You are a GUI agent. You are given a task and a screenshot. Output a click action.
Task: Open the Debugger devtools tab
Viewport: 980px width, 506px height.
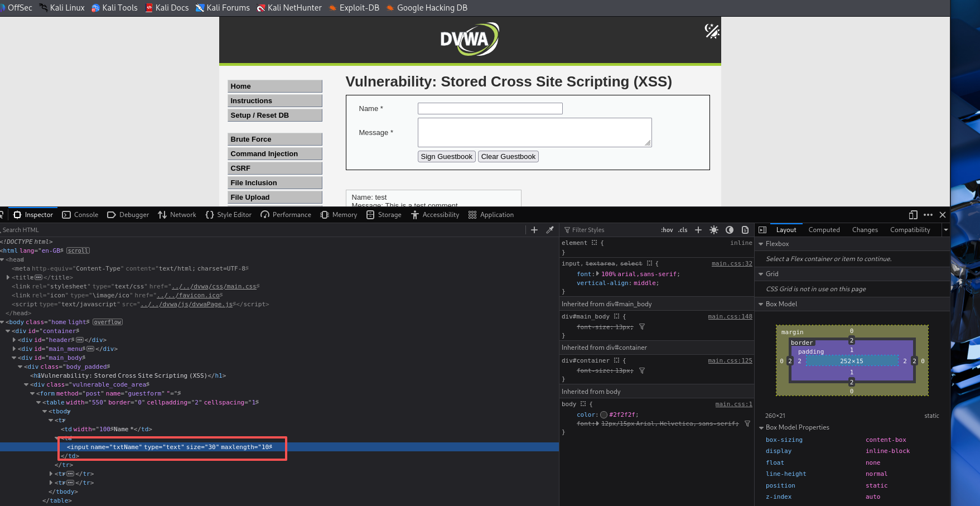(128, 215)
